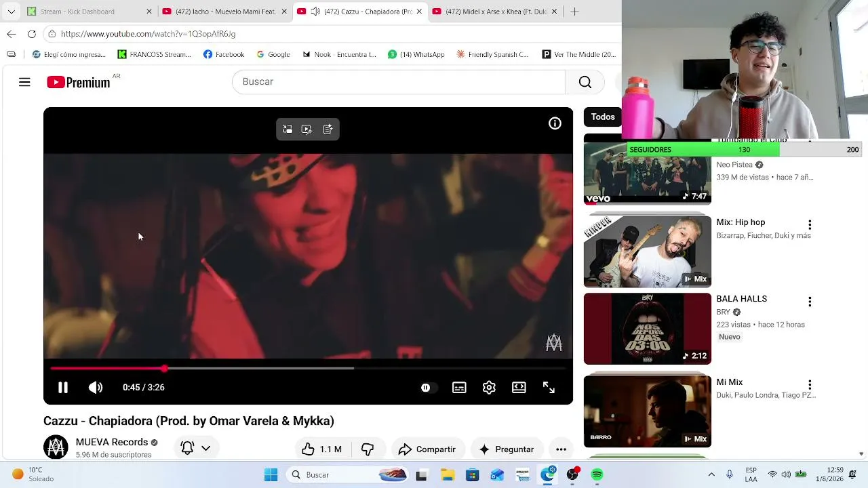The height and width of the screenshot is (488, 868).
Task: Open the Friendly Spanish bookmark
Action: pos(492,54)
